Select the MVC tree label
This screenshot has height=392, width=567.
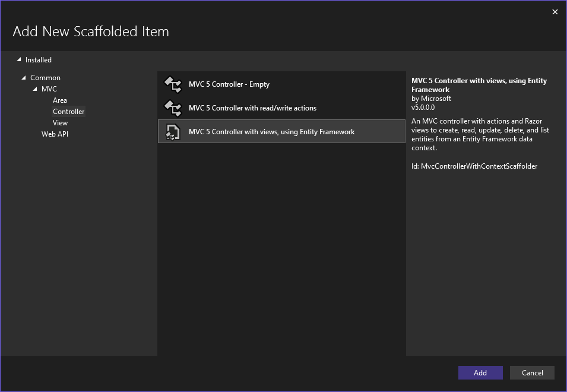[49, 89]
